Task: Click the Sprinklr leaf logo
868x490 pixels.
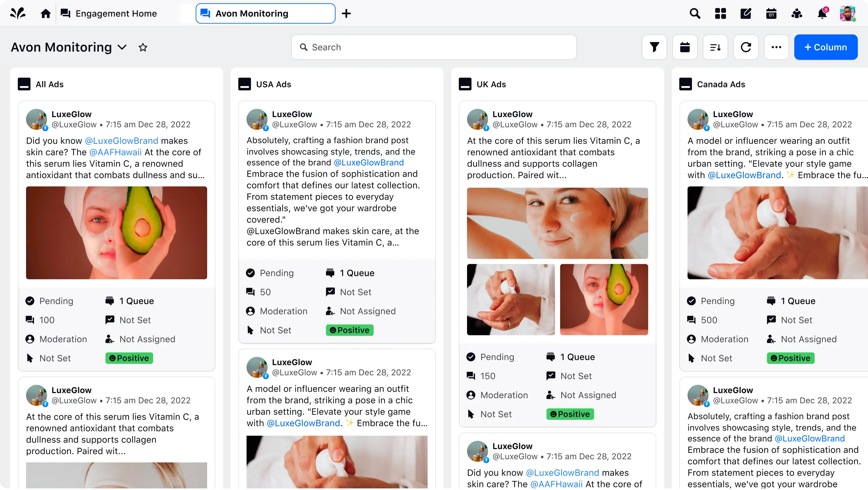Action: (17, 13)
